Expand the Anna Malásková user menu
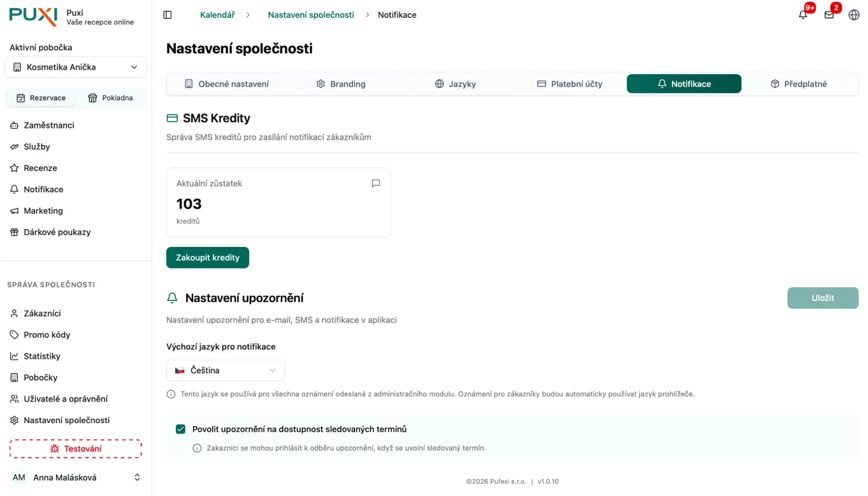The image size is (868, 496). click(x=76, y=477)
